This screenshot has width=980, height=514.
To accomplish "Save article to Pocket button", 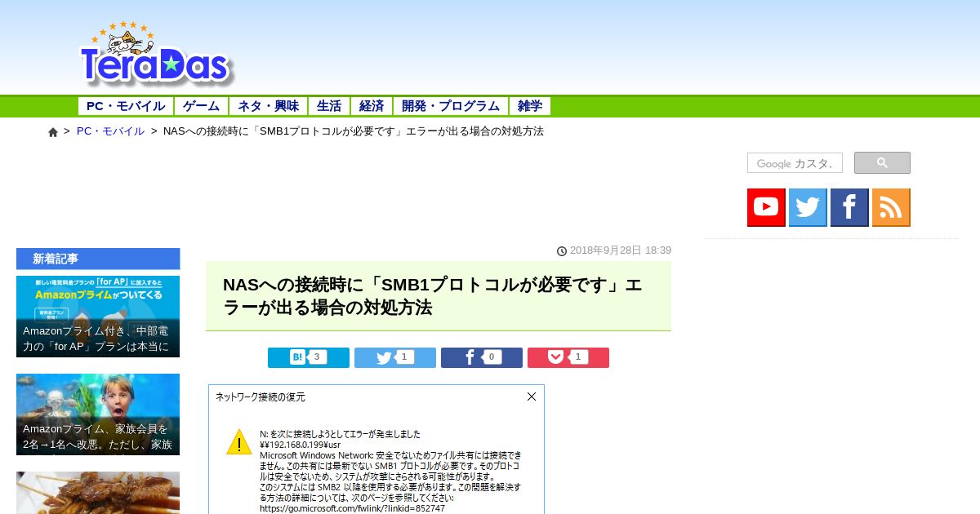I will pos(568,357).
